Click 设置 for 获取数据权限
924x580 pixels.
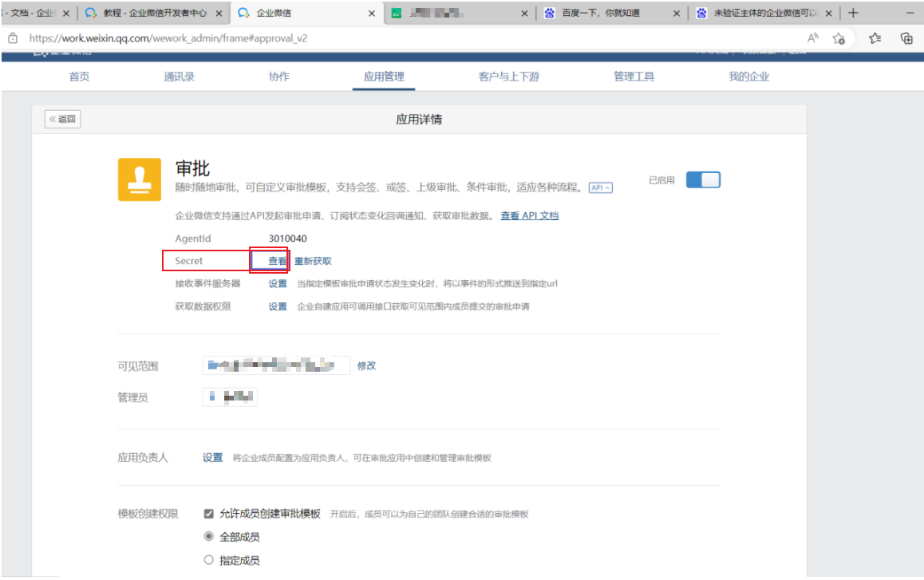(x=278, y=306)
